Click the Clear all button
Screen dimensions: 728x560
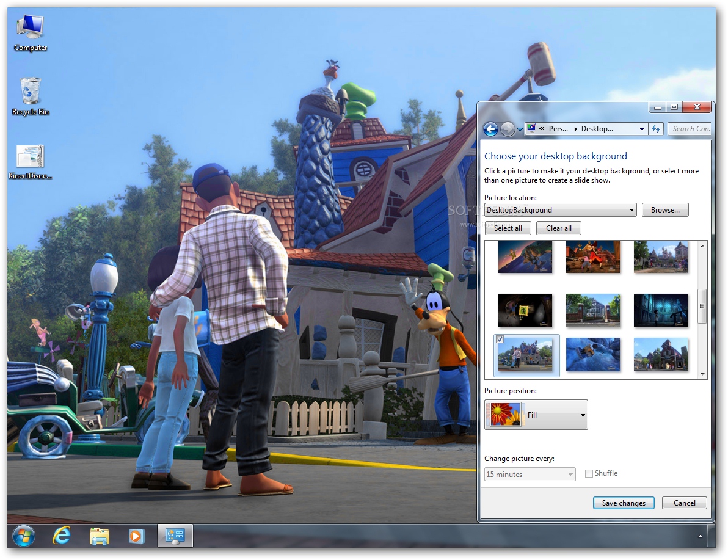pos(559,228)
